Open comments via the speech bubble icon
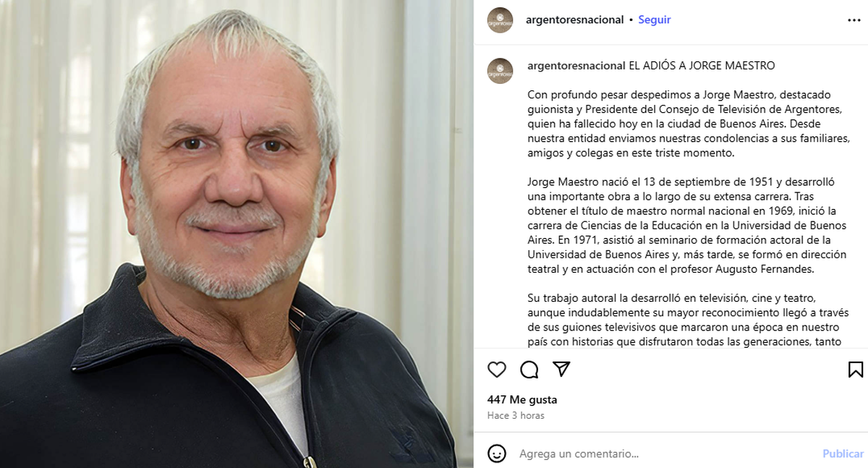The height and width of the screenshot is (468, 868). pyautogui.click(x=529, y=370)
